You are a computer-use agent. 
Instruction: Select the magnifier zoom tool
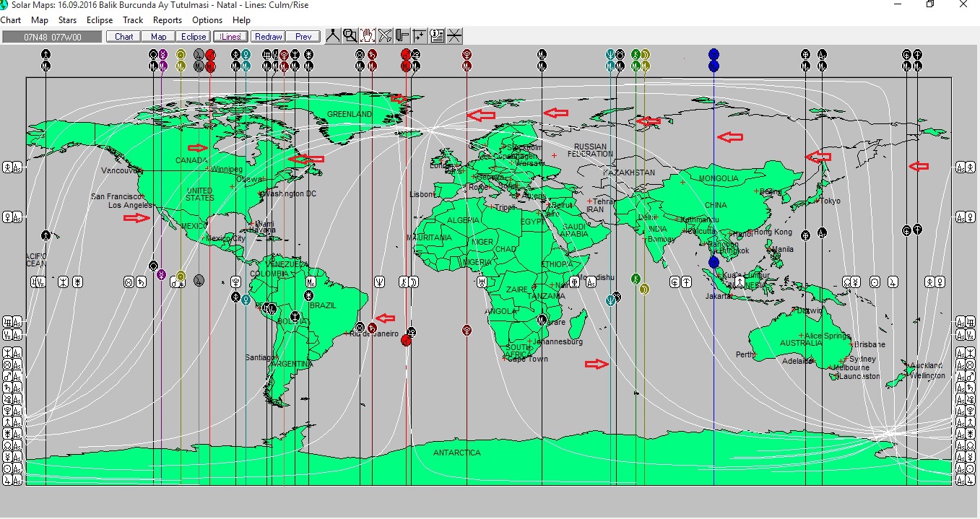click(x=350, y=36)
